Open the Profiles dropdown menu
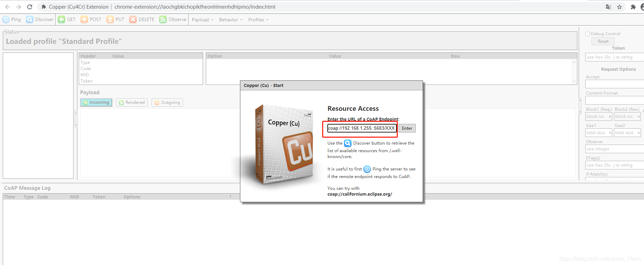The width and height of the screenshot is (644, 265). click(258, 20)
